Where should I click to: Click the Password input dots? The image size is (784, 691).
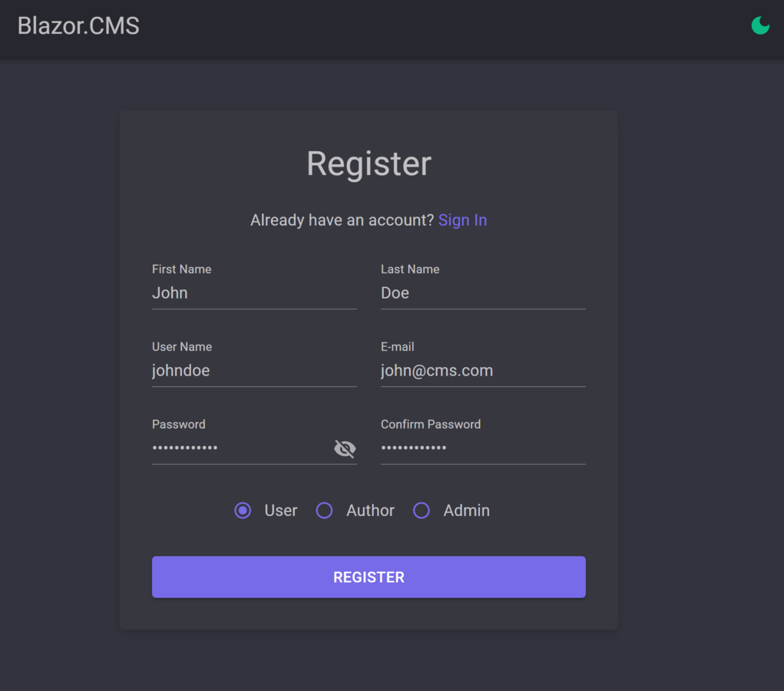(x=238, y=448)
